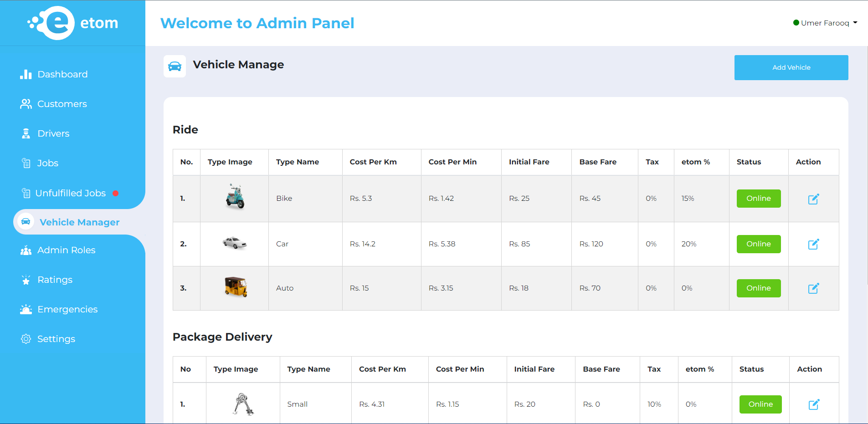
Task: Click edit icon for Small package type
Action: (814, 404)
